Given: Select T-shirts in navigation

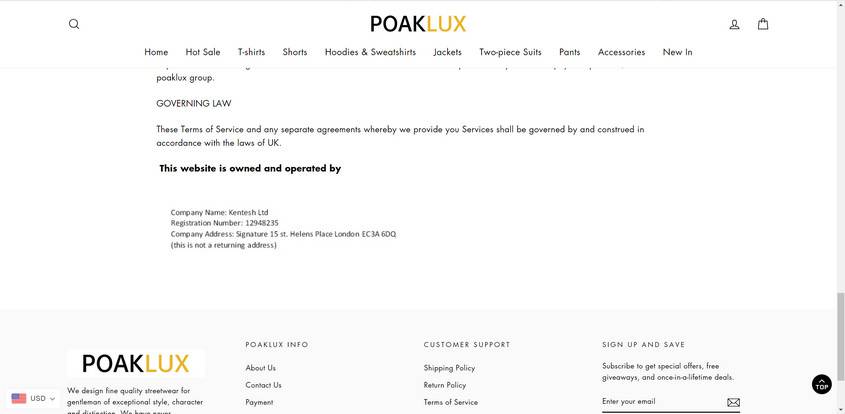Looking at the screenshot, I should coord(251,52).
